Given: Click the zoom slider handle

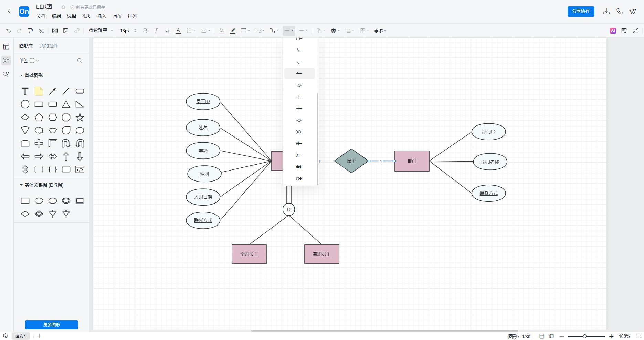Looking at the screenshot, I should pyautogui.click(x=584, y=336).
